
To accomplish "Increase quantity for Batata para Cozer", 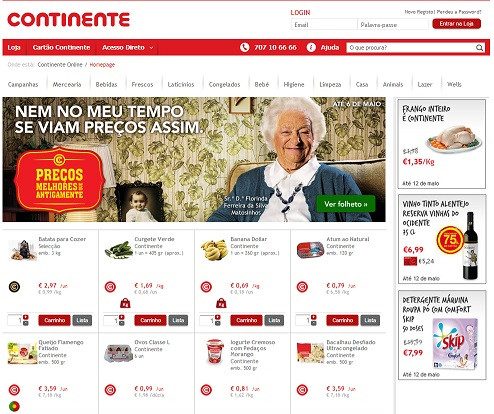I will point(26,317).
